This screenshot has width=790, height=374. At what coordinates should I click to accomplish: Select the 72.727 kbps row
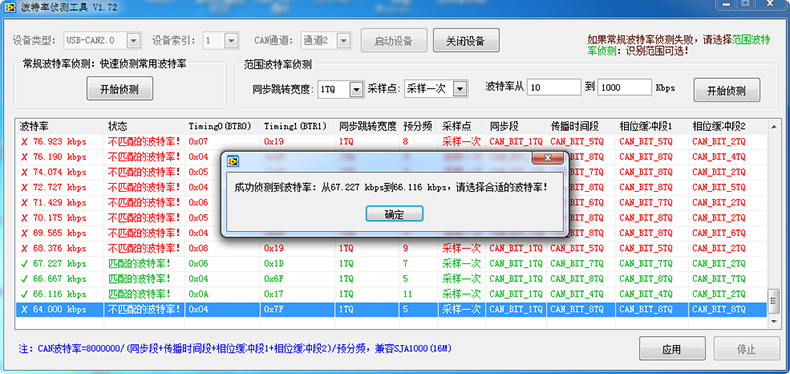[391, 188]
